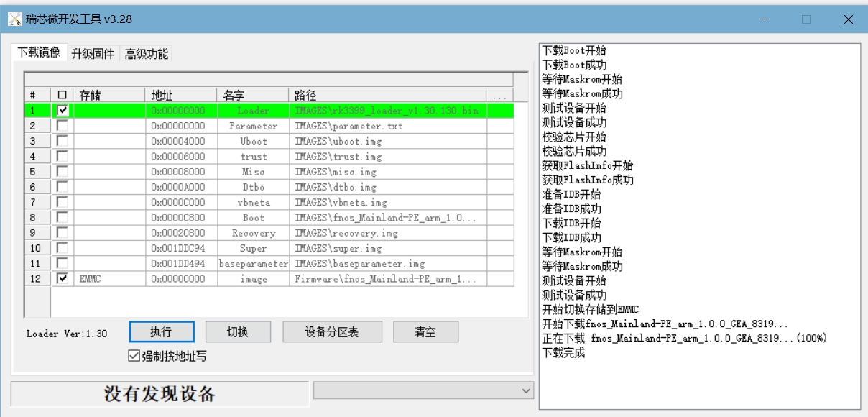Viewport: 868px width, 417px height.
Task: Click the 地址 column header
Action: [182, 95]
